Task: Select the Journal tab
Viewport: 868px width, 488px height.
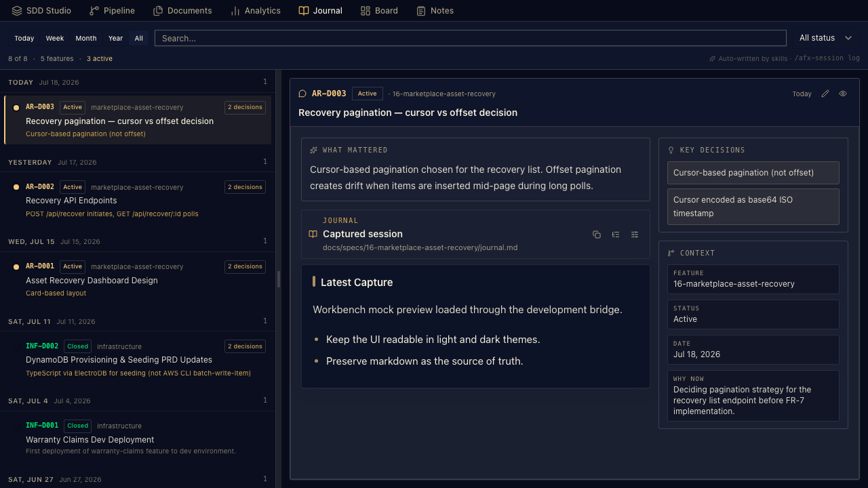Action: (321, 11)
